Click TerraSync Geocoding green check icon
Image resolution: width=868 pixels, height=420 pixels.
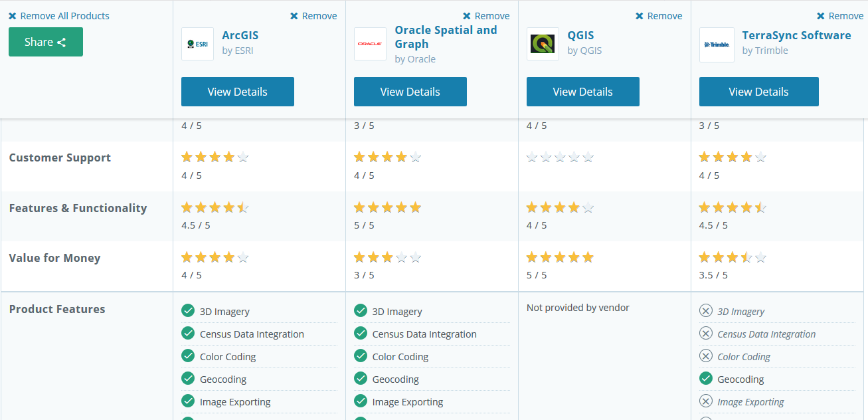(x=706, y=379)
